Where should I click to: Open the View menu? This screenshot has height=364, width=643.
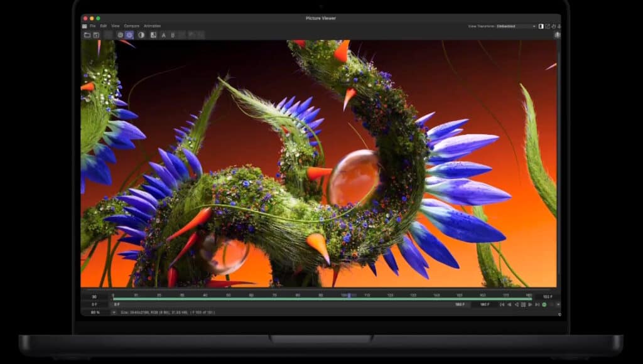click(x=116, y=26)
